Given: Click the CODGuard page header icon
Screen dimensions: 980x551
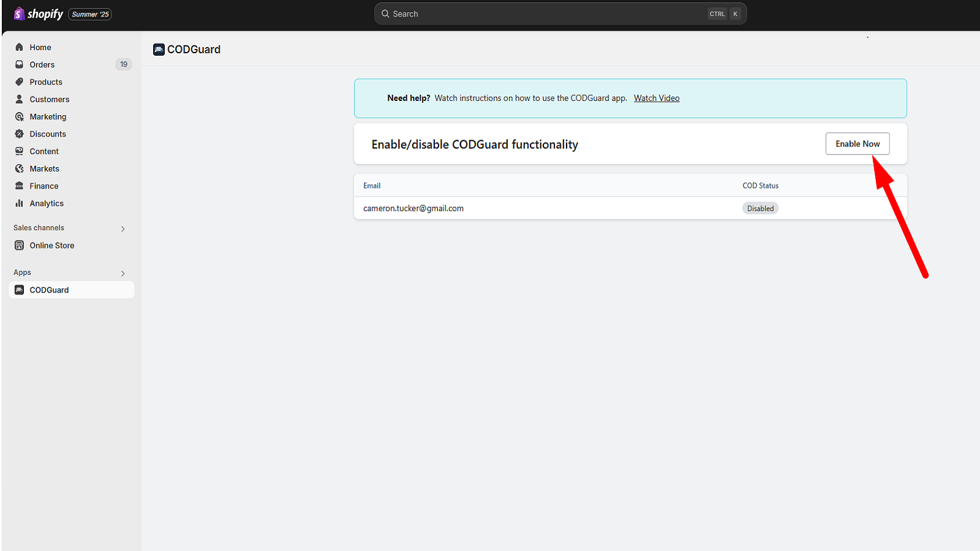Looking at the screenshot, I should point(159,50).
